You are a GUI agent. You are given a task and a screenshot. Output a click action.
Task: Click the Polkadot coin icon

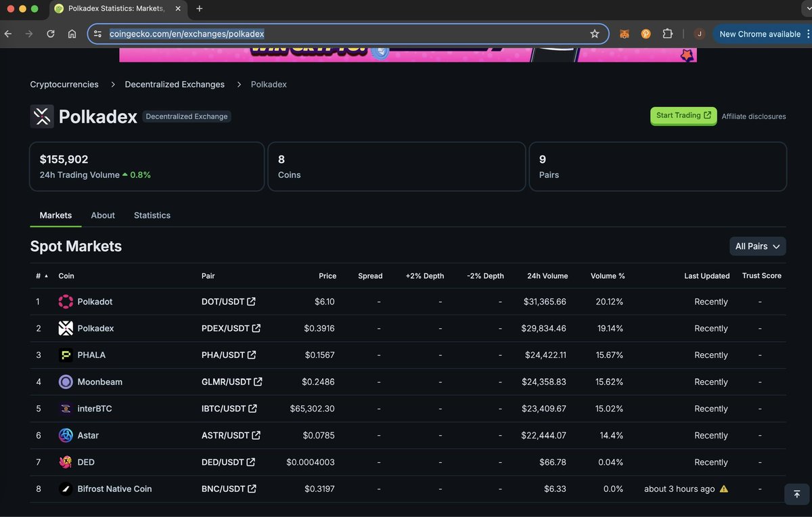point(66,302)
